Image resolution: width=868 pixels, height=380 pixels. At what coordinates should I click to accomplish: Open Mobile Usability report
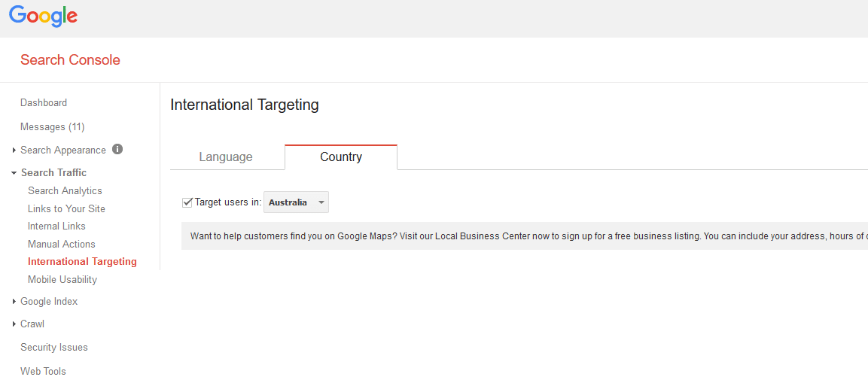coord(62,279)
